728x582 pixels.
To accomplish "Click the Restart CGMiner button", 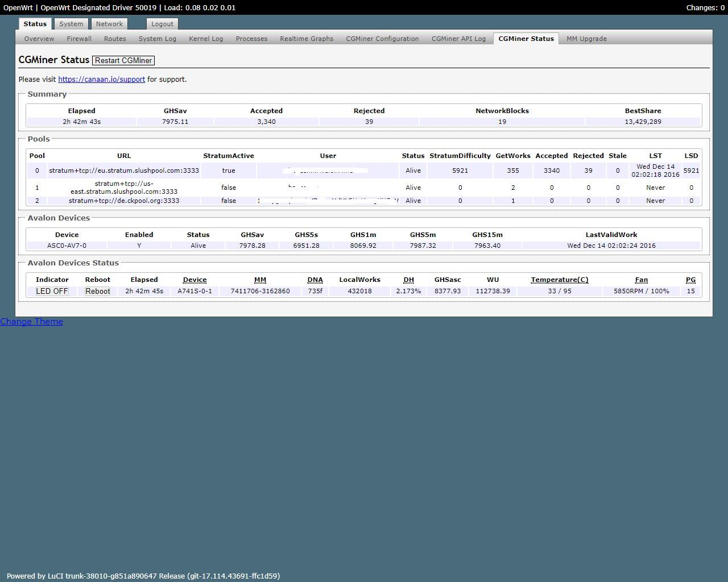I will click(x=123, y=60).
